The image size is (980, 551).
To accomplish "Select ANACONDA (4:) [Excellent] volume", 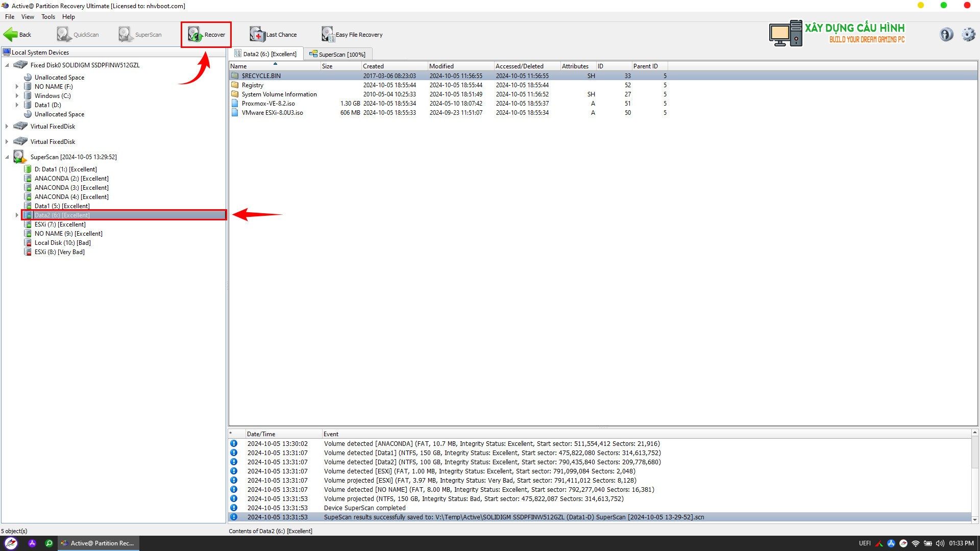I will point(71,197).
